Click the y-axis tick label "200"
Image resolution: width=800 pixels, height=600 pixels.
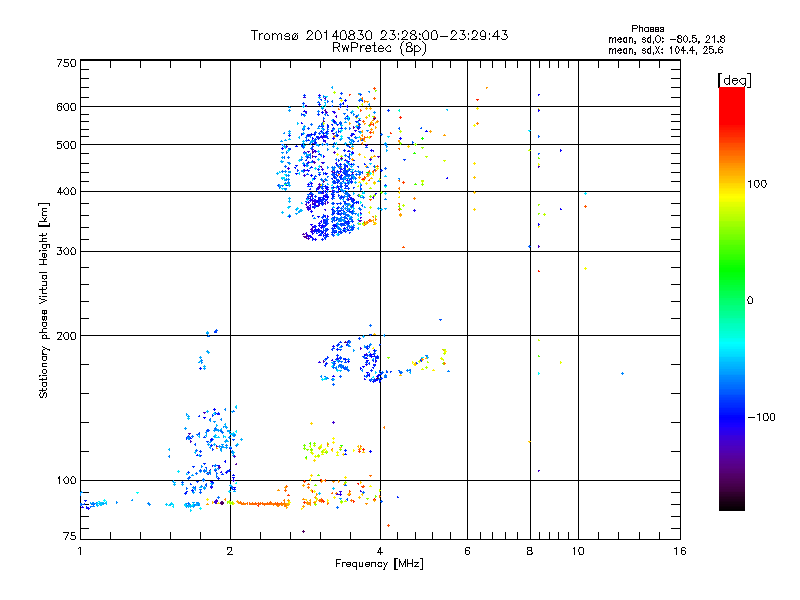click(x=67, y=336)
